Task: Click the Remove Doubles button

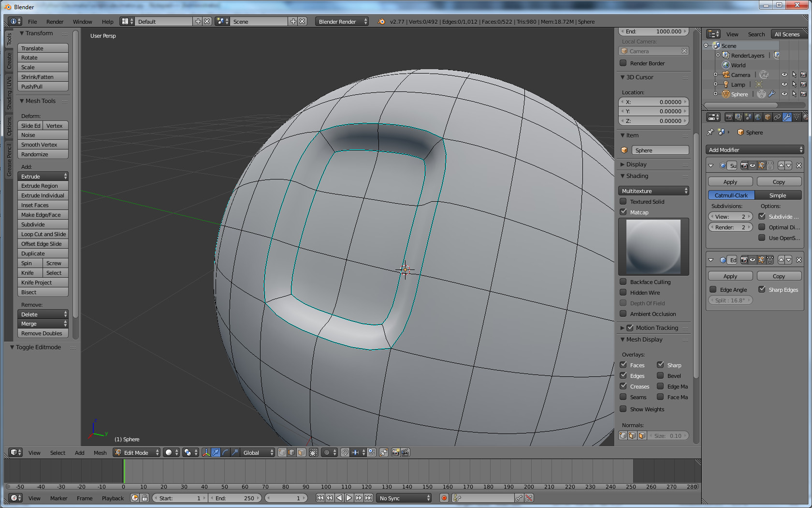Action: [x=43, y=333]
